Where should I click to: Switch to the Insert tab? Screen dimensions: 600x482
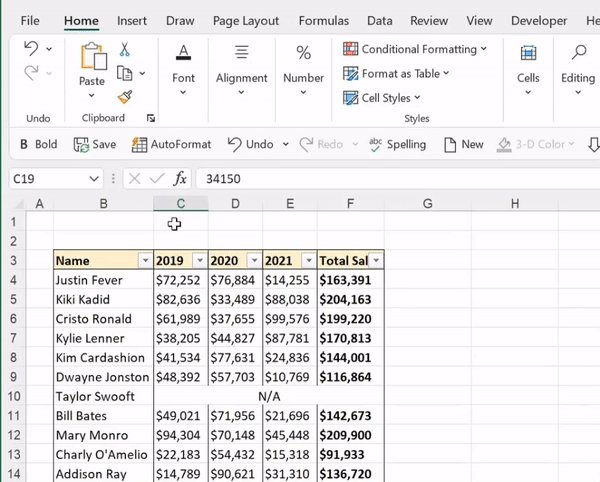[132, 21]
